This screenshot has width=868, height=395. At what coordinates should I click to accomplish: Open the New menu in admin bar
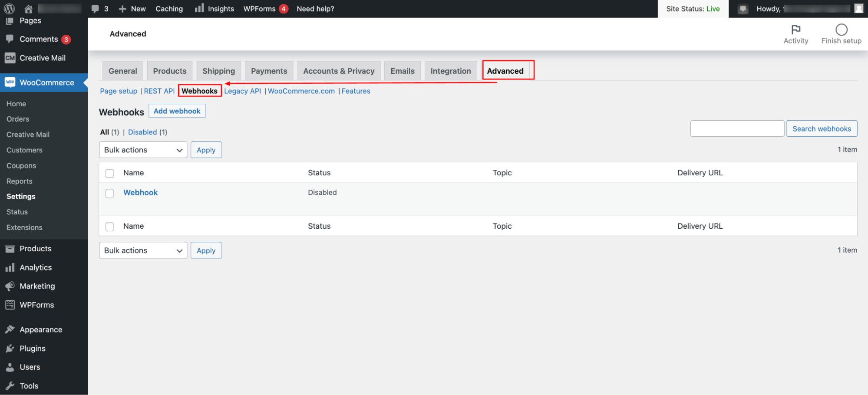(x=132, y=8)
